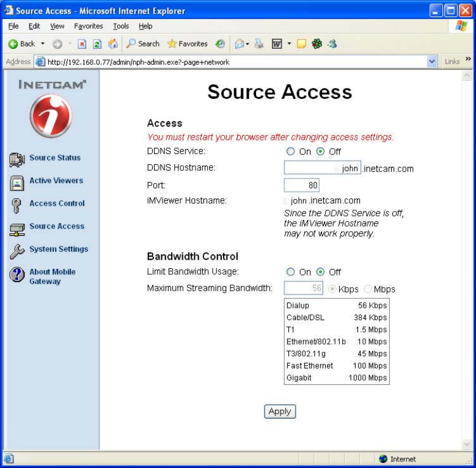
Task: Select the Mbps unit radio button
Action: click(368, 289)
